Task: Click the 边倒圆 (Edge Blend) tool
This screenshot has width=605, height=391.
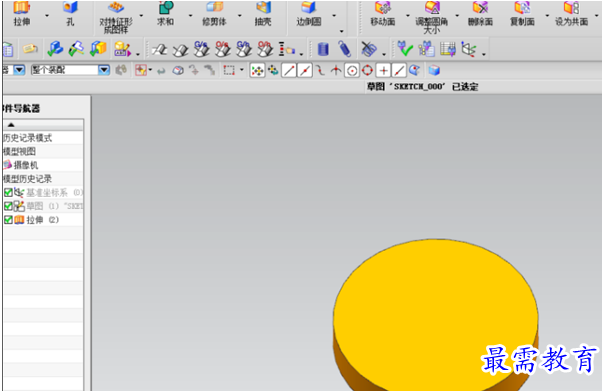Action: pyautogui.click(x=309, y=14)
